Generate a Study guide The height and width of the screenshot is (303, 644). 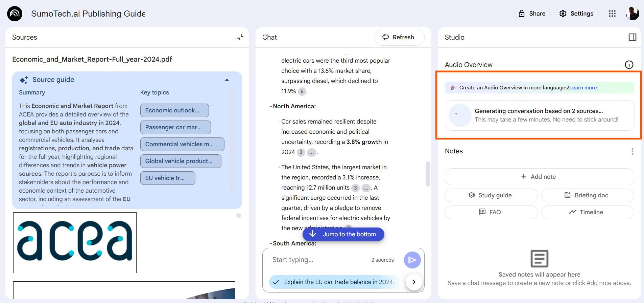pyautogui.click(x=491, y=195)
